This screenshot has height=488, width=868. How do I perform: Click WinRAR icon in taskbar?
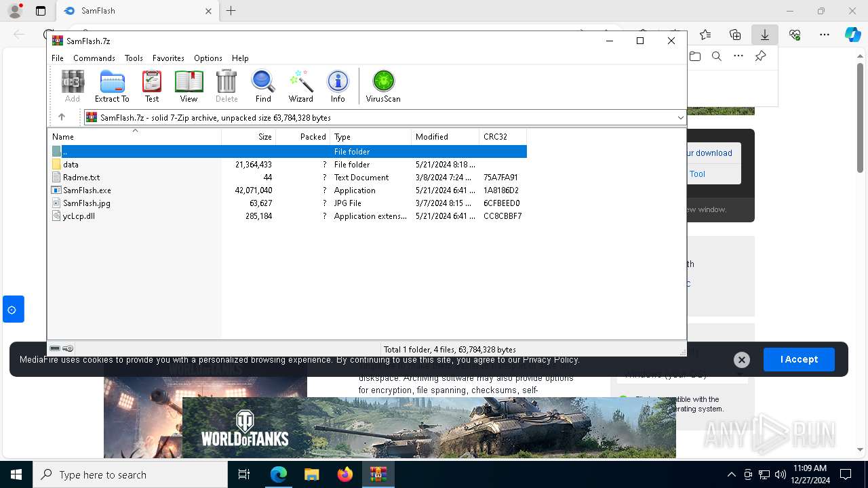point(378,474)
